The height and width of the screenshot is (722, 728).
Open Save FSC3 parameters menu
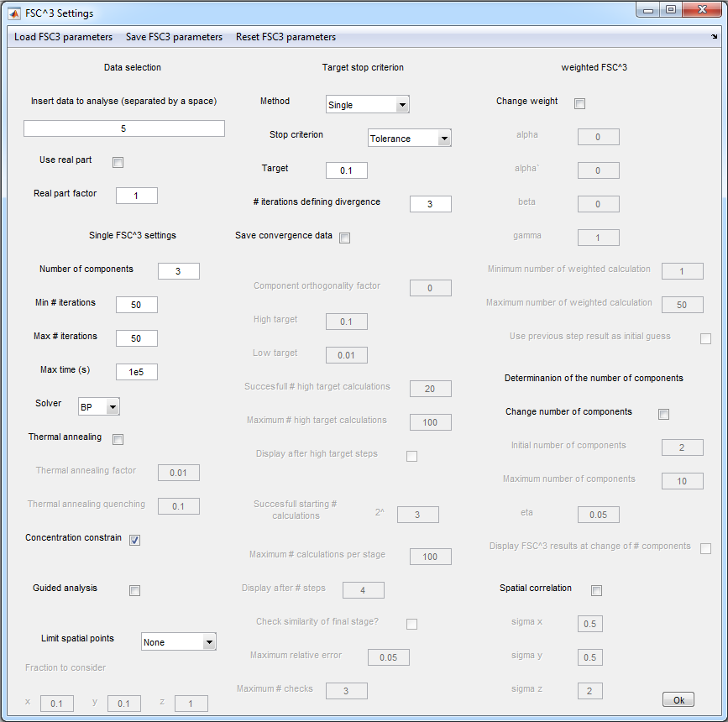tap(174, 37)
